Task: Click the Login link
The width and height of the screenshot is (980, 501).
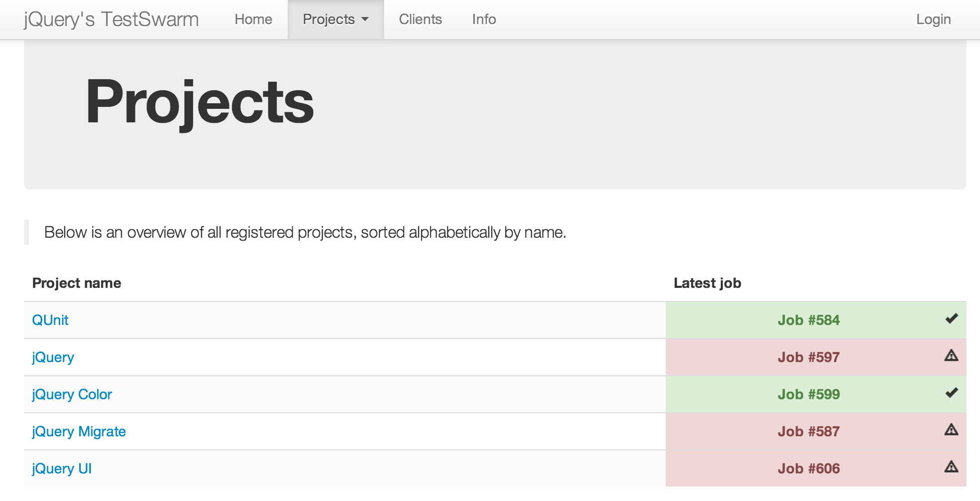Action: tap(933, 20)
